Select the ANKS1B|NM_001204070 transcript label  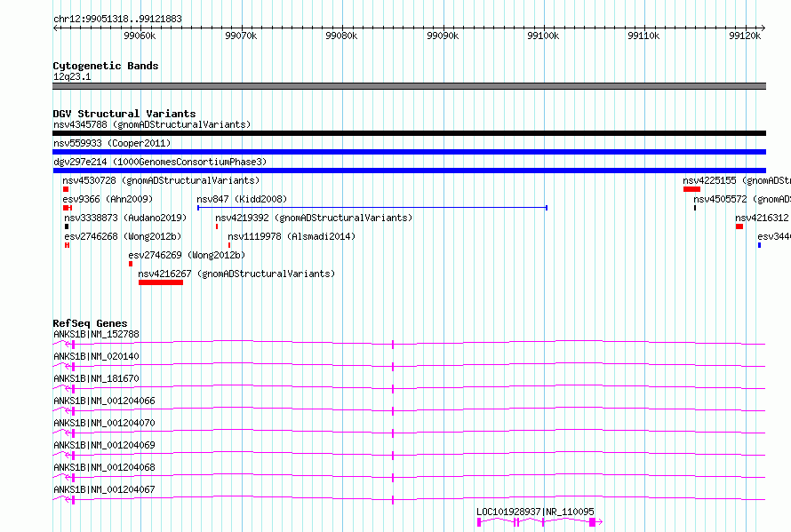click(x=104, y=423)
